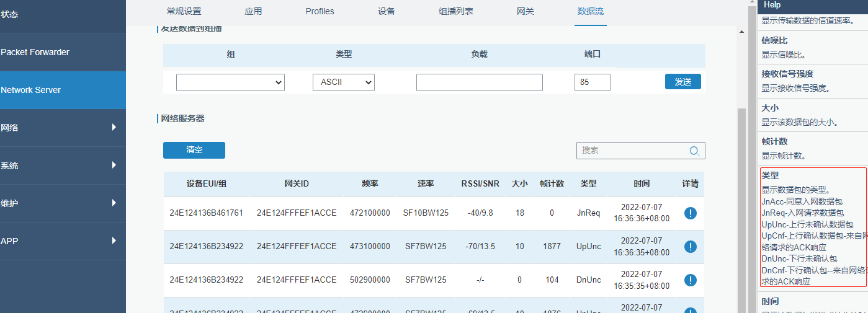868x313 pixels.
Task: Focus the 端口 port field showing 85
Action: (593, 82)
